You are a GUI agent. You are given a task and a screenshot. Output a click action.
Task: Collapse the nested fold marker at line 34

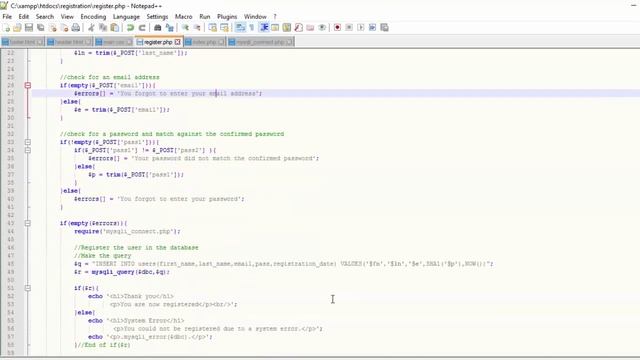(x=28, y=150)
